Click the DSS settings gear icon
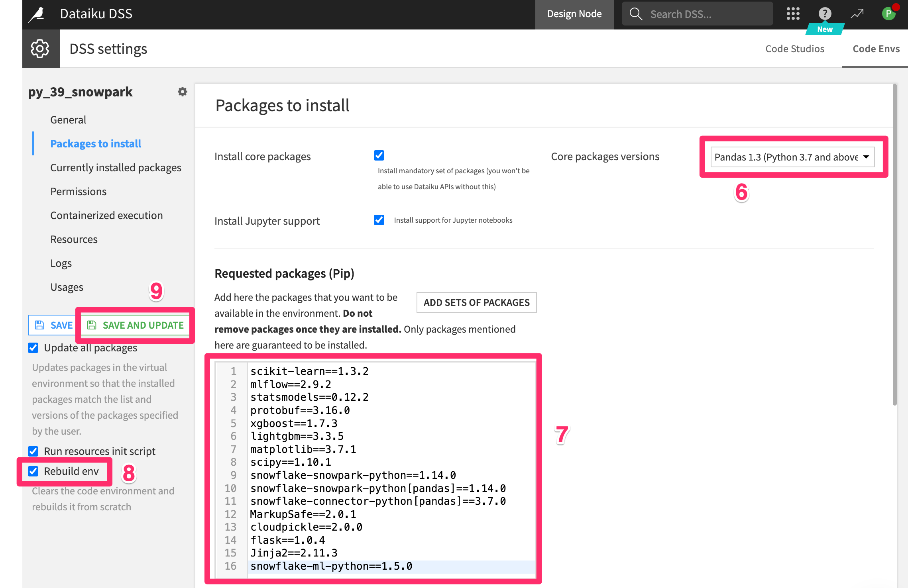The height and width of the screenshot is (588, 908). [40, 49]
